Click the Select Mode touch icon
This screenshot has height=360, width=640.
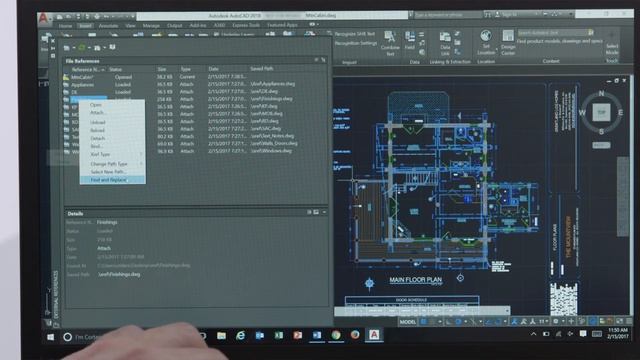[x=611, y=35]
